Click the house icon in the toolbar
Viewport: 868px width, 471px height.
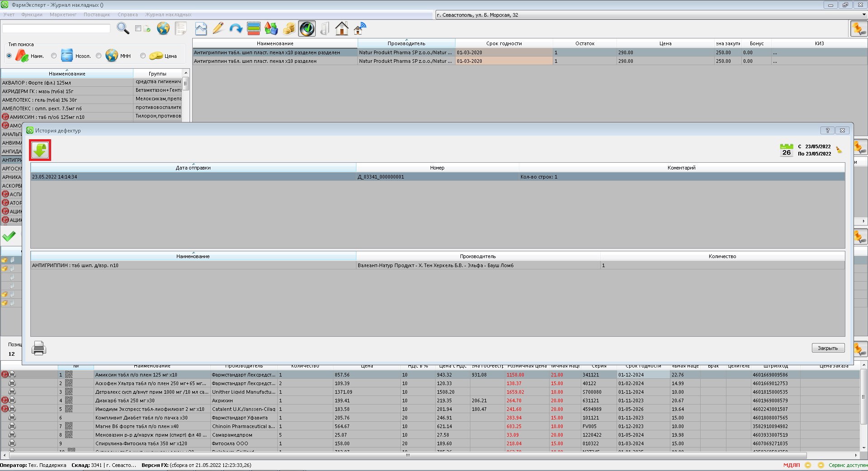click(x=342, y=28)
